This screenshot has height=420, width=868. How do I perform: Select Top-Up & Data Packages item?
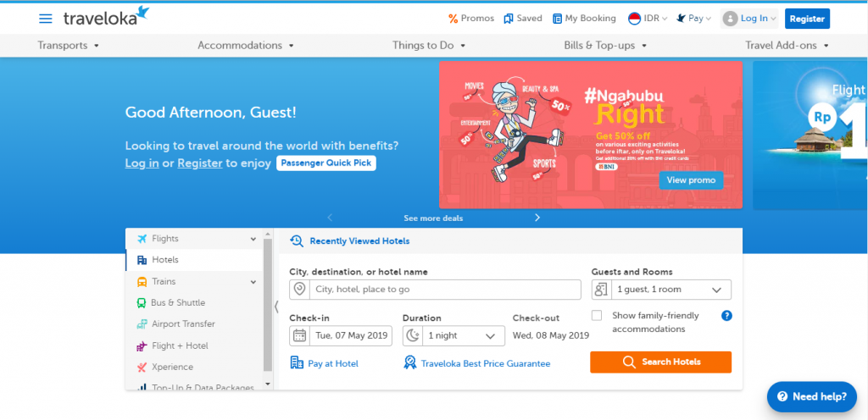point(194,387)
